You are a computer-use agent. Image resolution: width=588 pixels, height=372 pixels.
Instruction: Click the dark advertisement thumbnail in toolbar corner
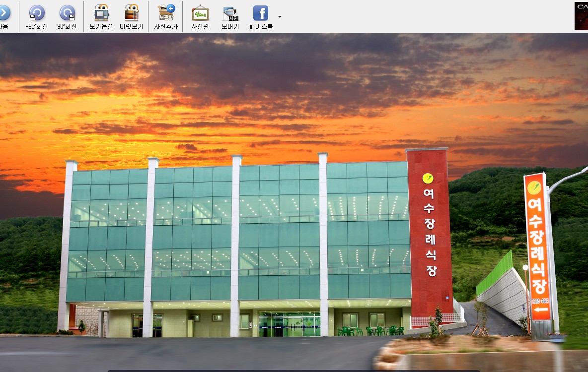coord(581,16)
